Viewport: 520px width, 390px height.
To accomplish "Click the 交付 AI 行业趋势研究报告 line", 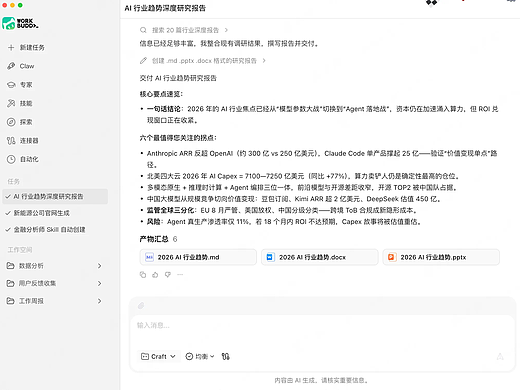I will [178, 78].
